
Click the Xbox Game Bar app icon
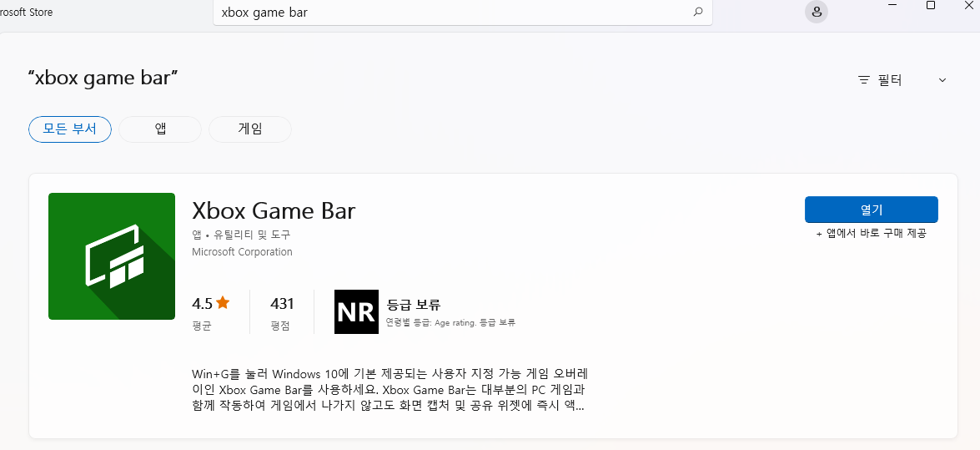[112, 256]
